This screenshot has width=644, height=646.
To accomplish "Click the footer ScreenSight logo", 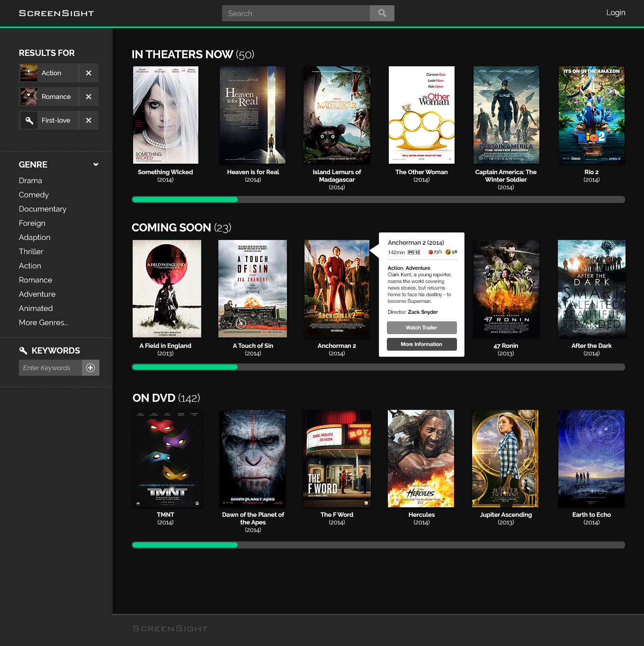I will pyautogui.click(x=170, y=628).
